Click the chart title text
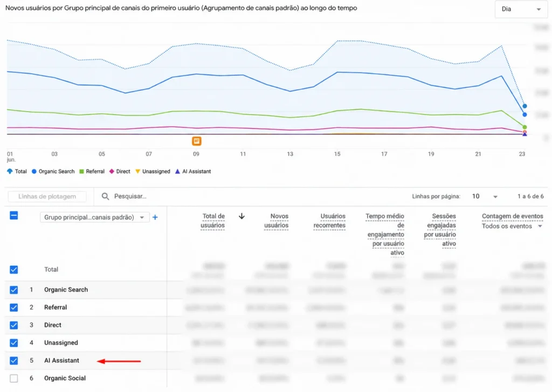The height and width of the screenshot is (392, 552). coord(181,8)
